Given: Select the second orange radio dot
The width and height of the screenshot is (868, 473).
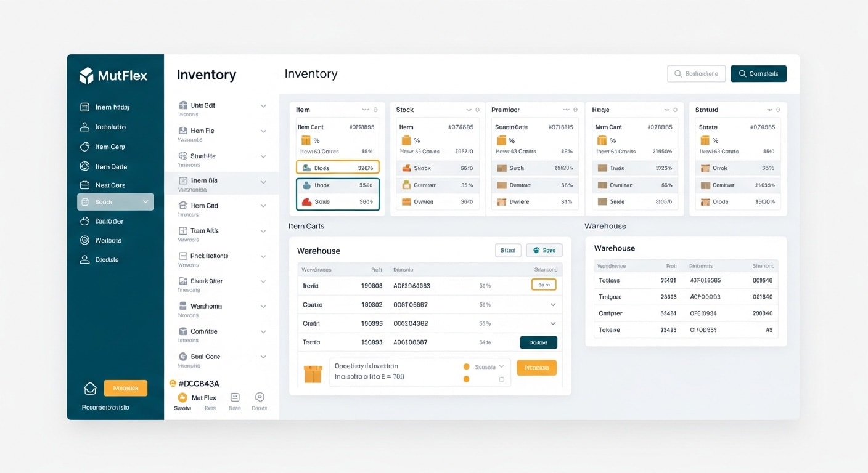Looking at the screenshot, I should (467, 379).
